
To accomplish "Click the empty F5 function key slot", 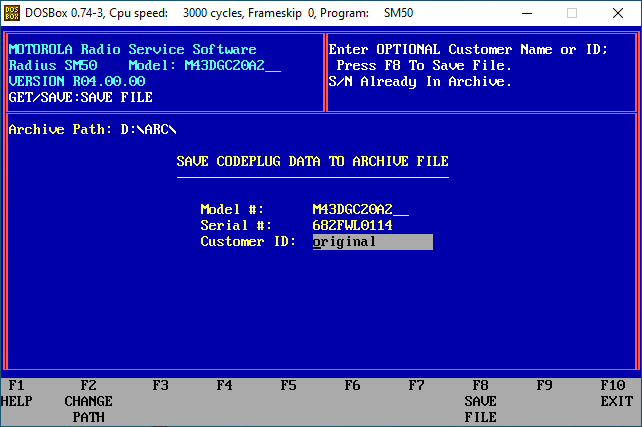I will tap(288, 385).
